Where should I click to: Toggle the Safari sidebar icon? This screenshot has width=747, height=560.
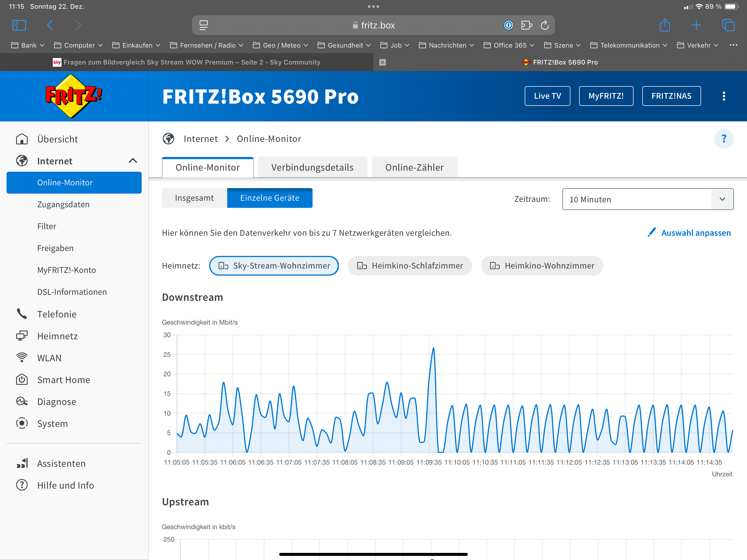19,25
